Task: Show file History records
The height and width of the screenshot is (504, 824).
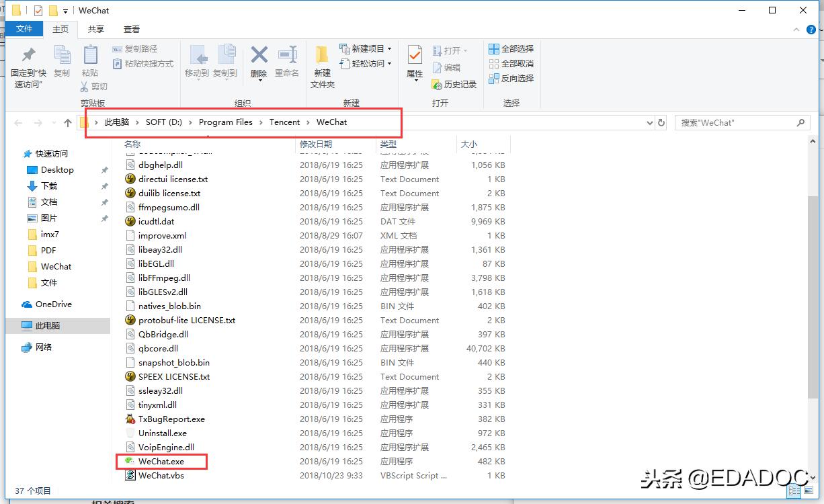Action: [454, 84]
